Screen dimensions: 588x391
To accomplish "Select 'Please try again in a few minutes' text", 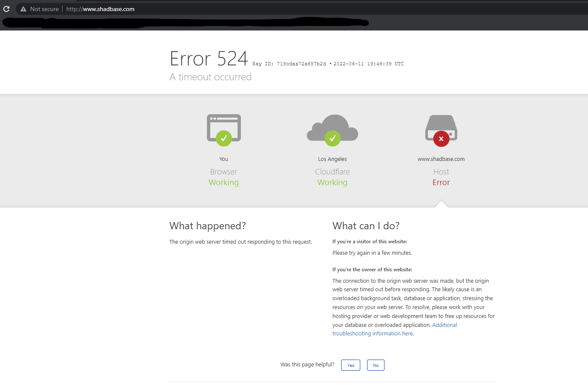I will (x=372, y=253).
